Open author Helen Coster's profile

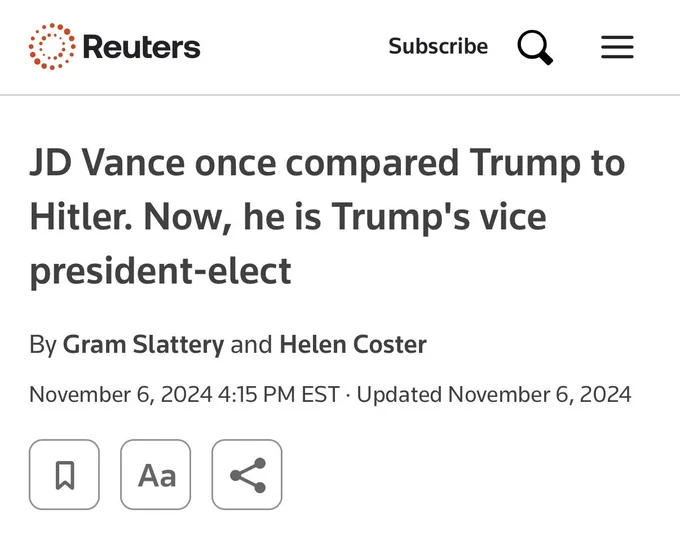click(353, 345)
